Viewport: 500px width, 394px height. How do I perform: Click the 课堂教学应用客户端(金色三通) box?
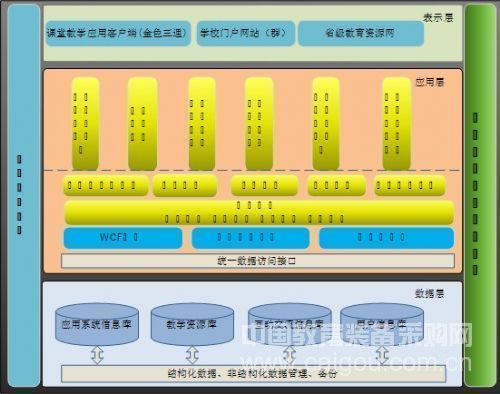[x=118, y=33]
